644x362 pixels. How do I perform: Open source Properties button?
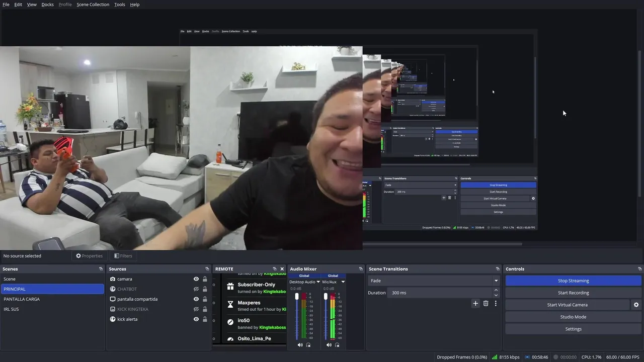(x=90, y=256)
